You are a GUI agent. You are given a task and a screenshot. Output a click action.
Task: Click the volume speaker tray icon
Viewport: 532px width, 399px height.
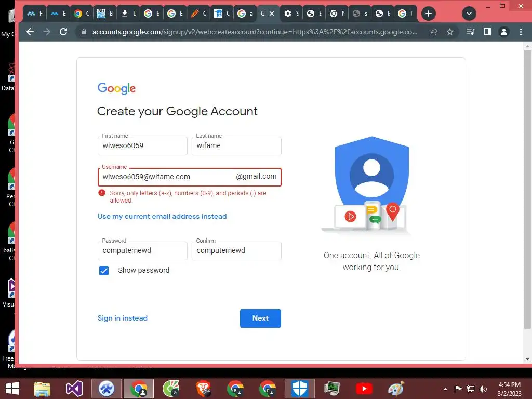pos(483,389)
